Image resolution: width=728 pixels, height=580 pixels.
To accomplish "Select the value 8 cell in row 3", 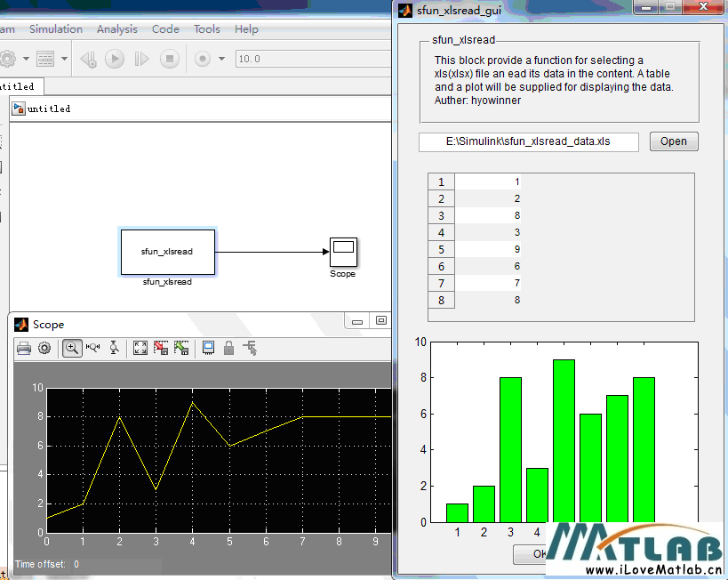I will click(x=488, y=215).
